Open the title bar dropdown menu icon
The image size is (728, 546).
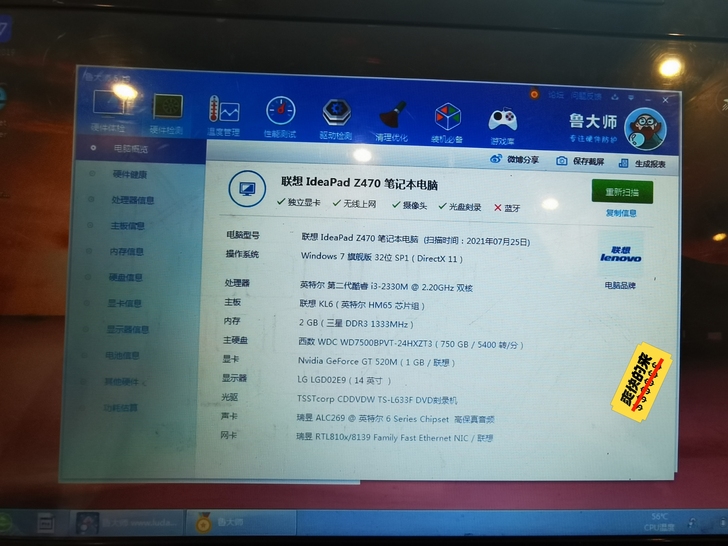(630, 98)
